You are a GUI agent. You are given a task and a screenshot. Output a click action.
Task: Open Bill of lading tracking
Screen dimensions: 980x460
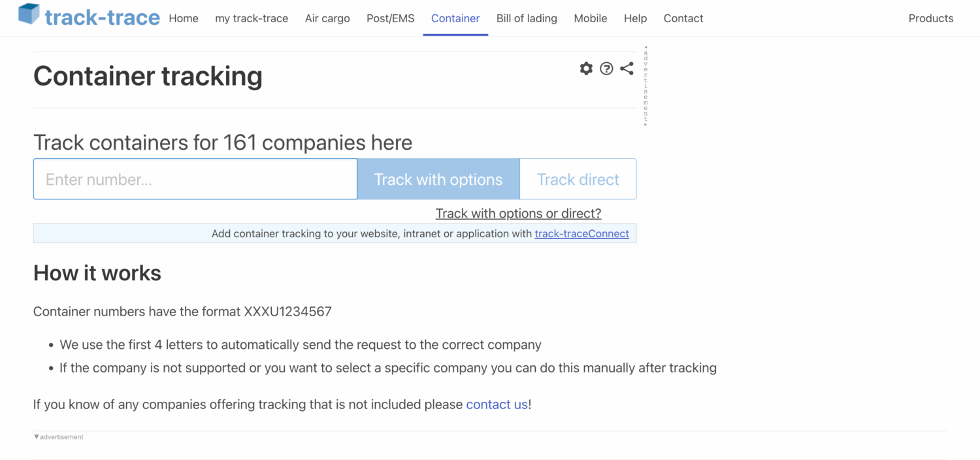(x=527, y=18)
